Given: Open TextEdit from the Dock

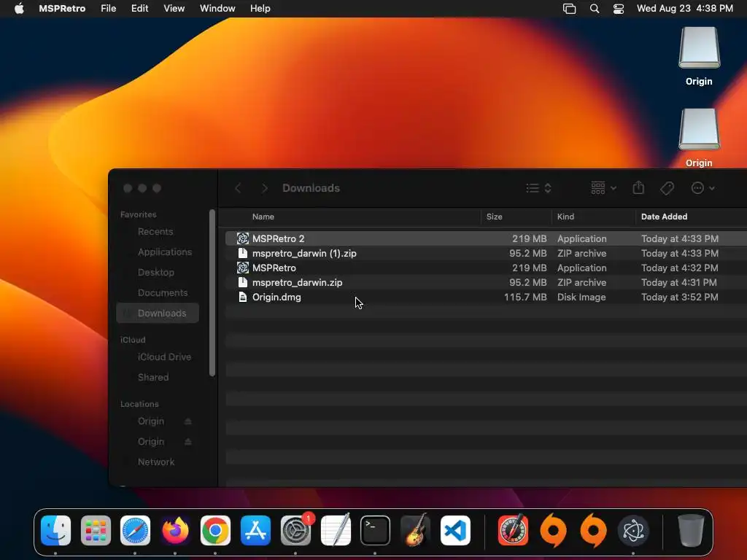Looking at the screenshot, I should (336, 530).
